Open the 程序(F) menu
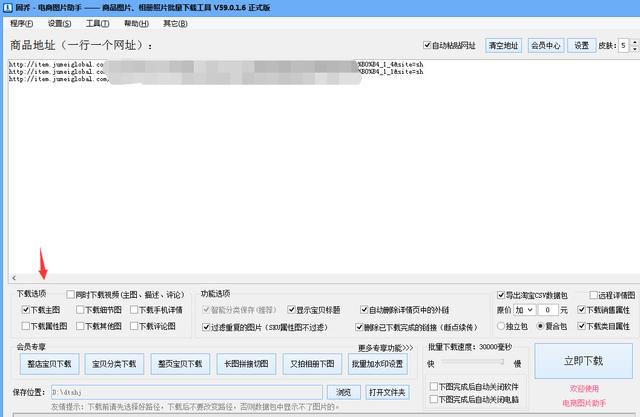The height and width of the screenshot is (417, 640). point(21,23)
